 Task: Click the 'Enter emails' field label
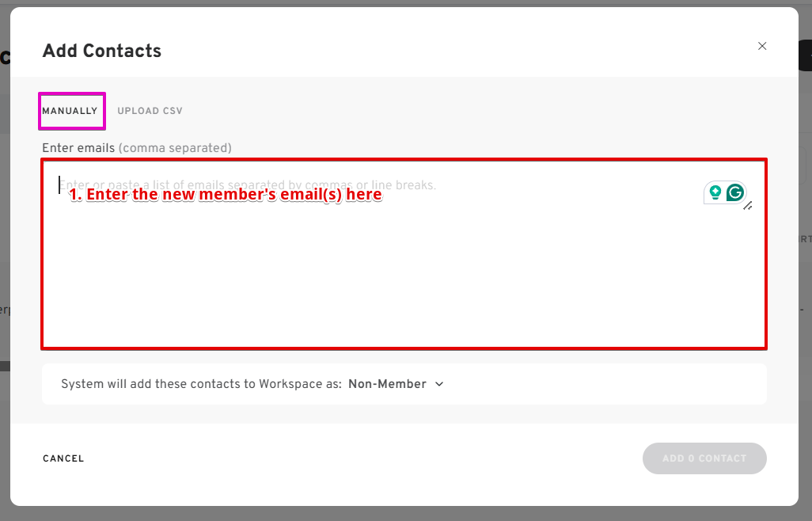(x=78, y=148)
